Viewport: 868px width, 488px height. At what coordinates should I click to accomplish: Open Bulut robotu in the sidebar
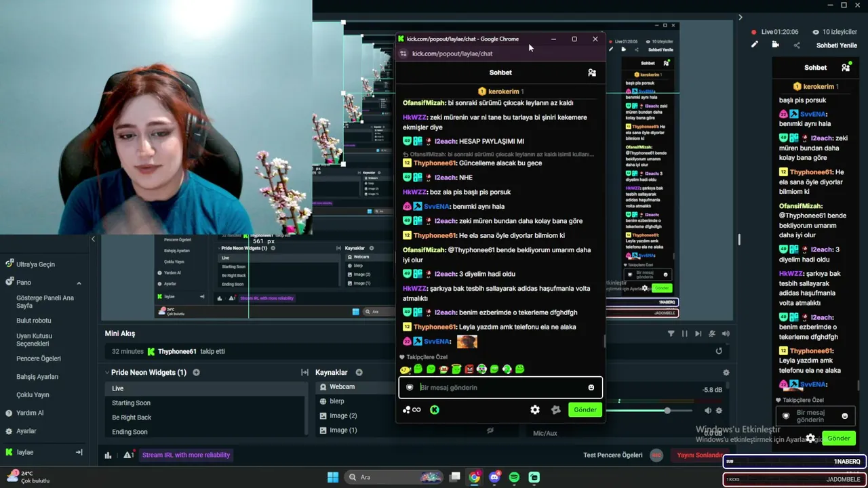click(34, 321)
